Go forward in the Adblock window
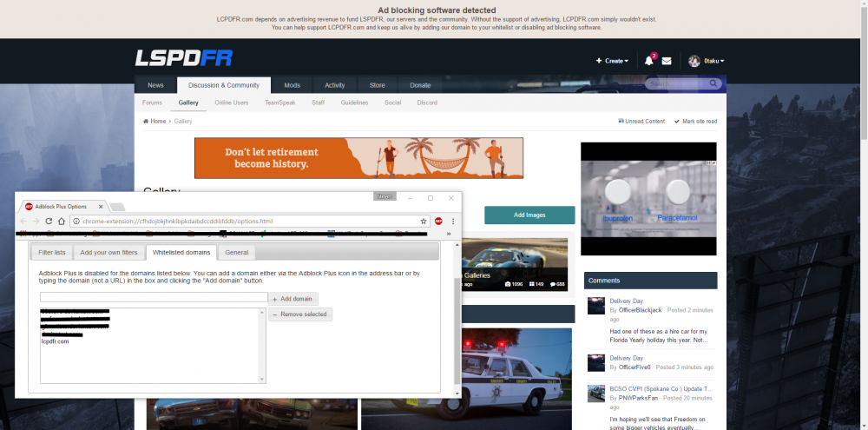868x430 pixels. pyautogui.click(x=36, y=222)
